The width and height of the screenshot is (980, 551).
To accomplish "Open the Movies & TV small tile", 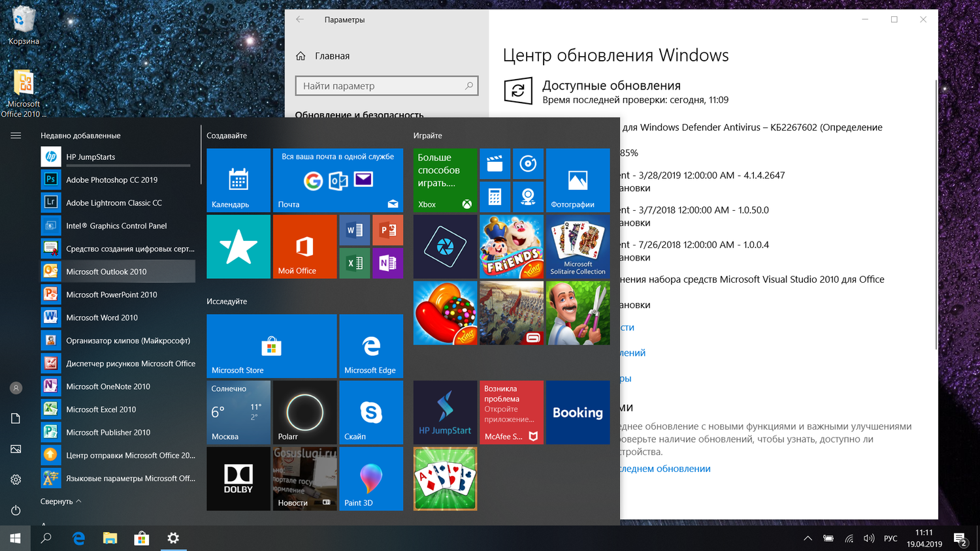I will click(495, 164).
